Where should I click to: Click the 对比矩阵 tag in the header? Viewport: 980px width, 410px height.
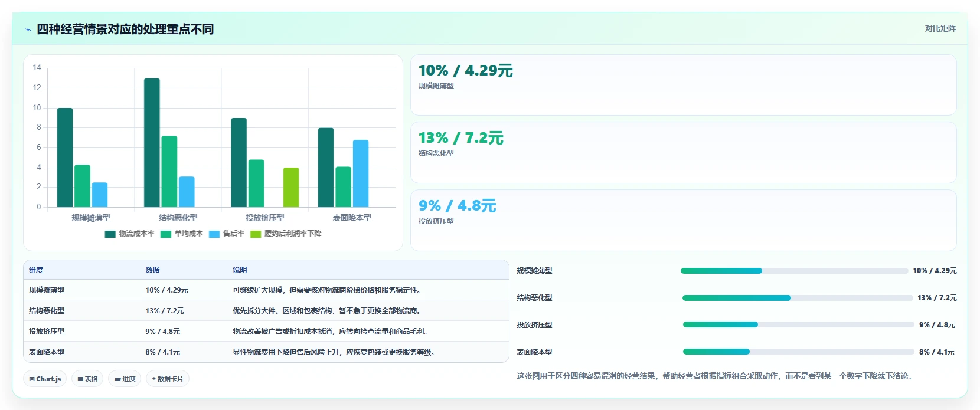point(940,28)
